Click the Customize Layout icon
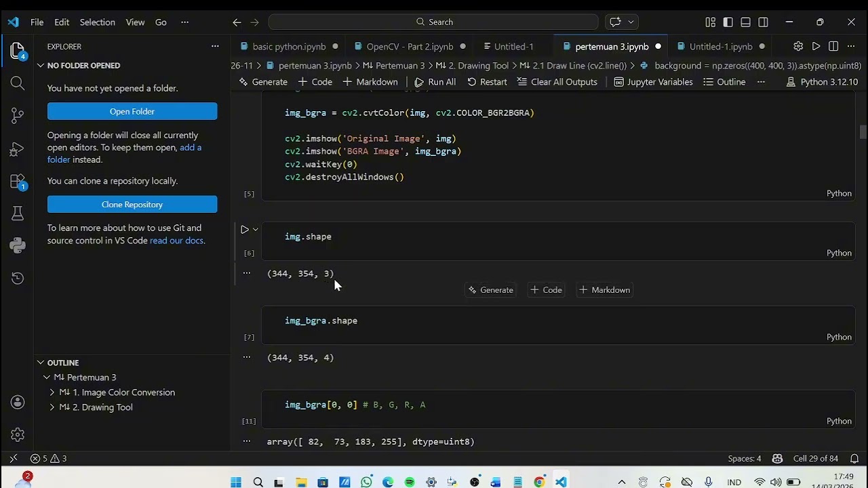This screenshot has width=868, height=488. 711,22
